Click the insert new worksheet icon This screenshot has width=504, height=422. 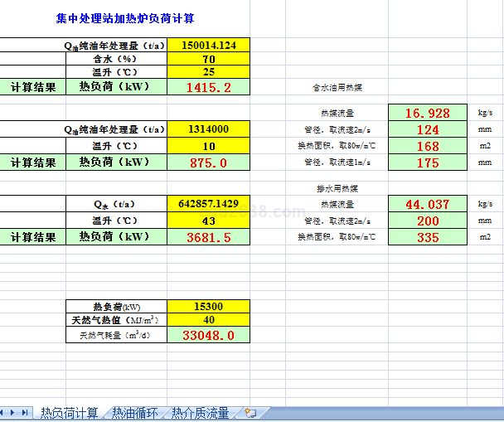click(x=250, y=412)
